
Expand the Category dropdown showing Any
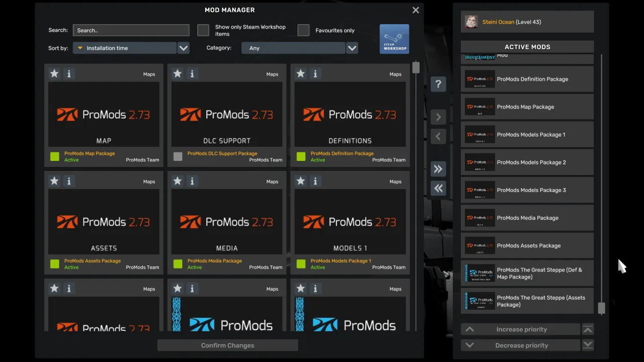293,48
